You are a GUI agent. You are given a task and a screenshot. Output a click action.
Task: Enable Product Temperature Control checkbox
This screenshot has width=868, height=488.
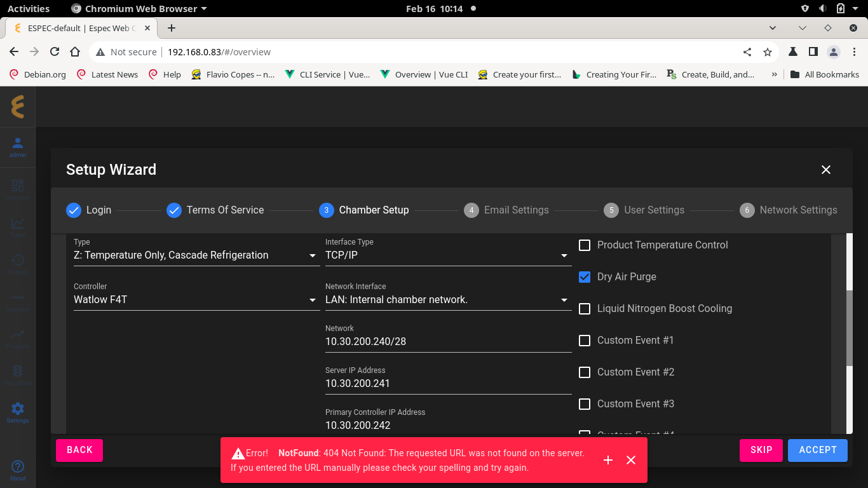[x=585, y=245]
